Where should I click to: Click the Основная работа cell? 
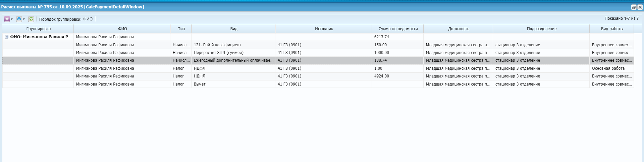coord(612,68)
